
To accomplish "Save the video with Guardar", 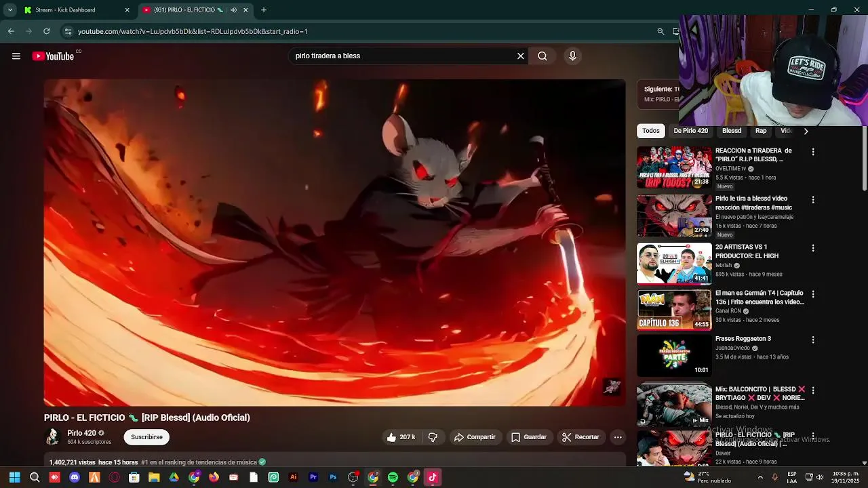I will [528, 437].
